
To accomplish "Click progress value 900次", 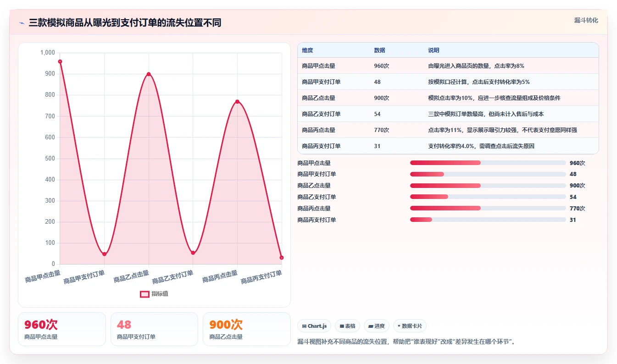I will click(x=578, y=186).
